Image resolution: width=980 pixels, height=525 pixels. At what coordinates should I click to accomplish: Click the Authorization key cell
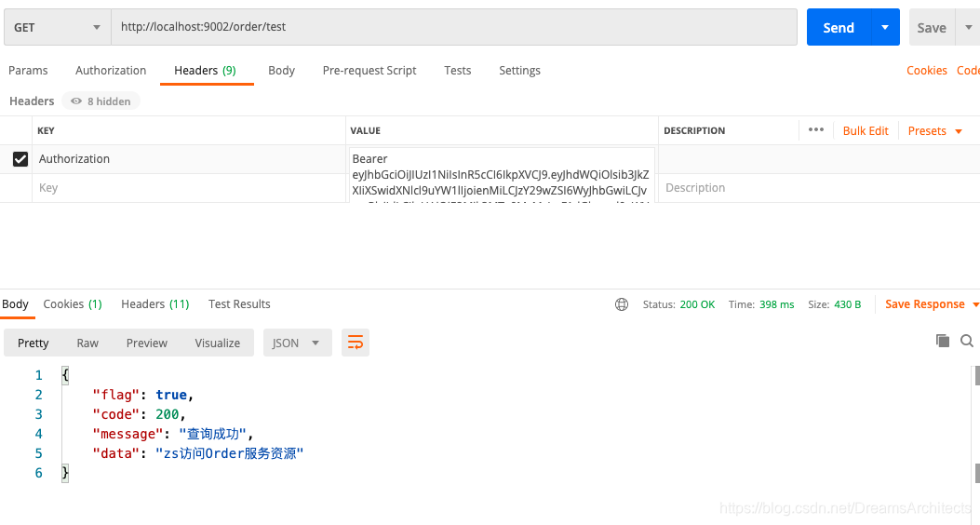tap(189, 159)
